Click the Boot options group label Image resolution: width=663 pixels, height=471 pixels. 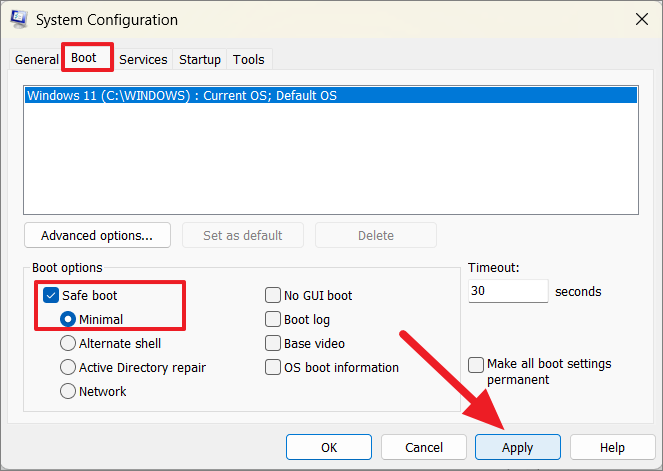67,268
